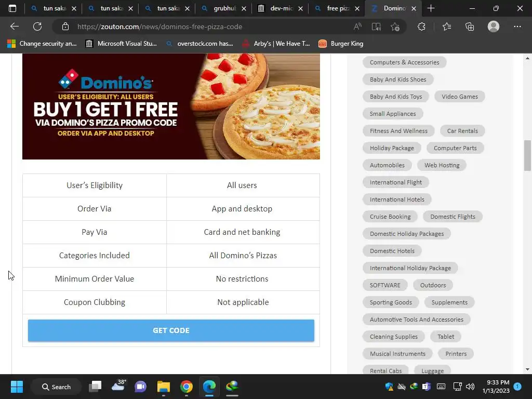Select Web Hosting tag
Viewport: 532px width, 399px height.
pos(442,165)
